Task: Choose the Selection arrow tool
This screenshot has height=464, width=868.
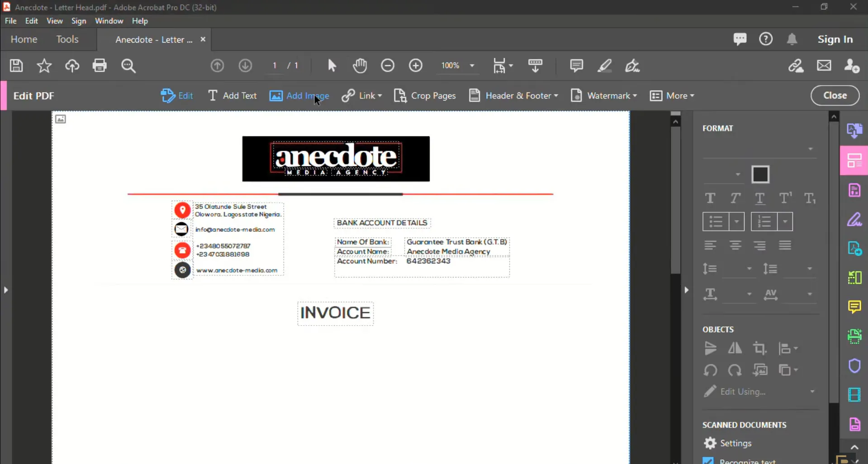Action: [332, 66]
